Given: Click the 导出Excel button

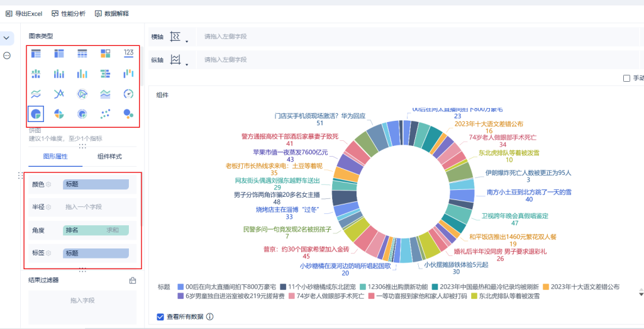Looking at the screenshot, I should pyautogui.click(x=24, y=13).
